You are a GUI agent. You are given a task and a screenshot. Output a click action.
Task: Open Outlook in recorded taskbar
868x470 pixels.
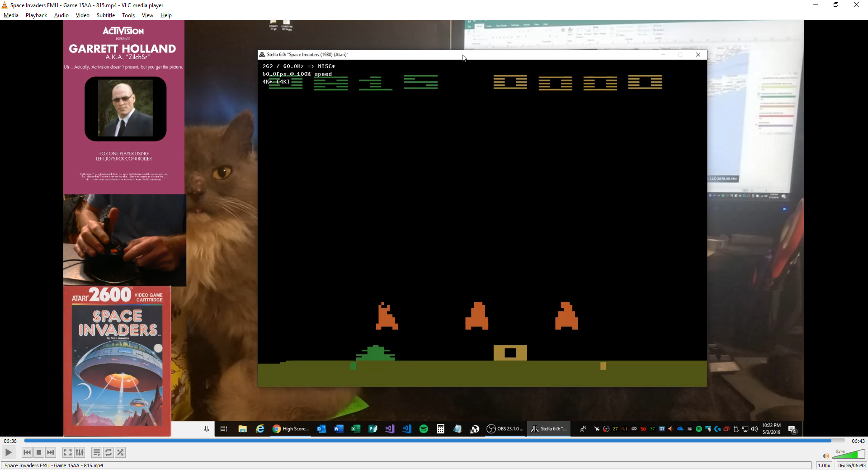pos(321,429)
